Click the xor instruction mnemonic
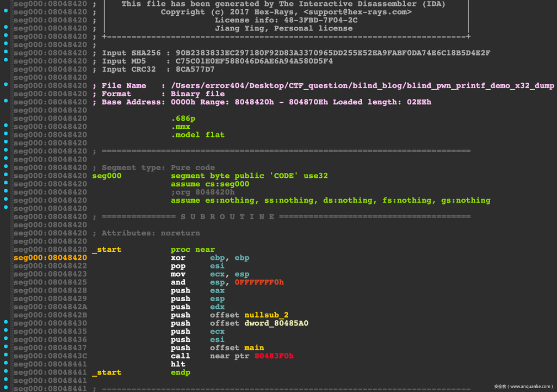 coord(178,258)
